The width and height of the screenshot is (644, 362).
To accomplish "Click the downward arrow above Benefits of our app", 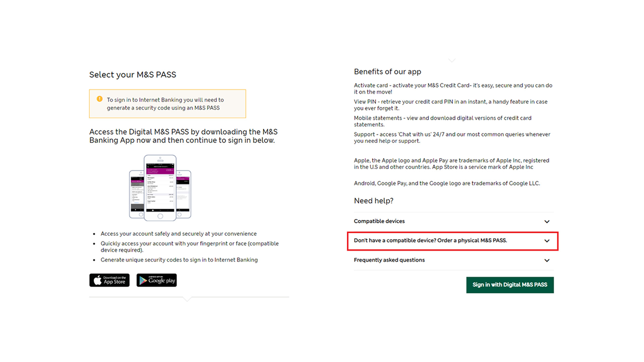I will pos(452,60).
